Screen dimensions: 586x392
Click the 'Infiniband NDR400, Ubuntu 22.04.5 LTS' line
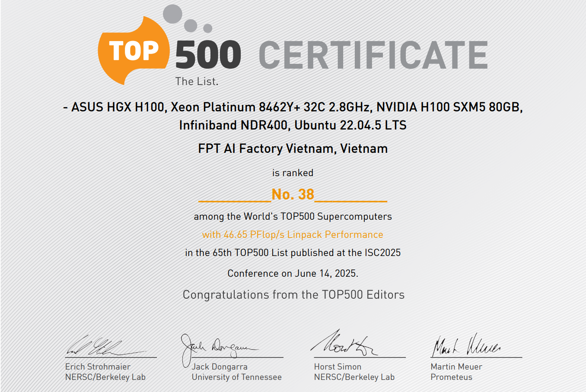(293, 125)
